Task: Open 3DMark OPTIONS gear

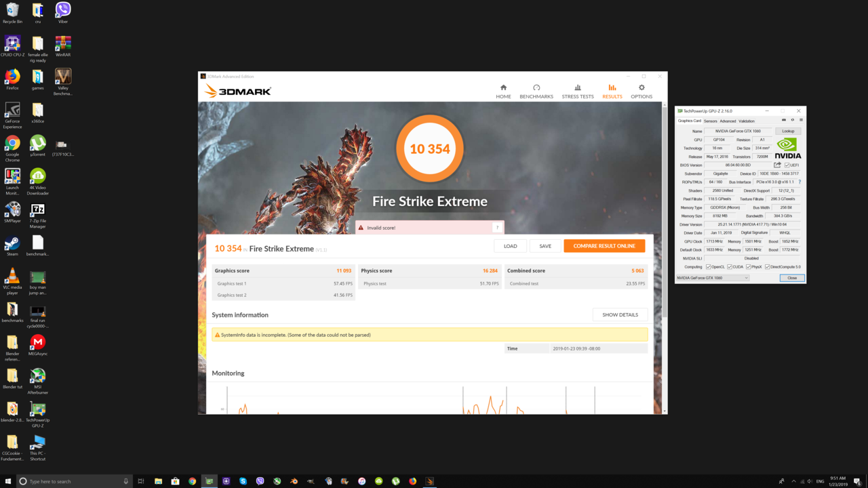Action: 642,91
